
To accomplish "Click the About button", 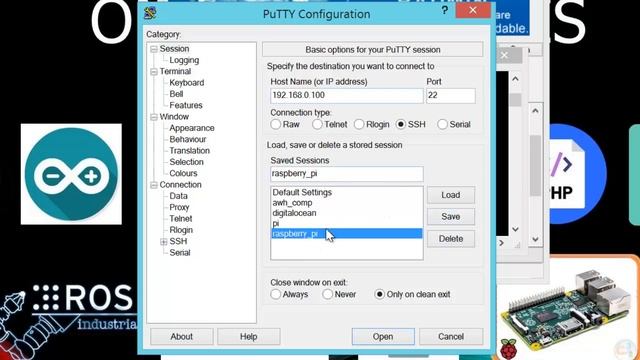I will point(182,337).
